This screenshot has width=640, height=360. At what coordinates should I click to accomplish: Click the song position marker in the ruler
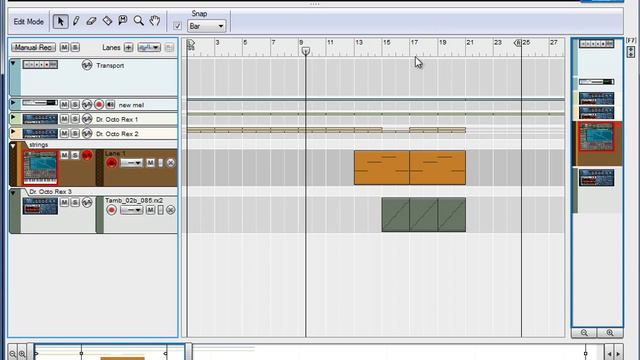pos(306,51)
